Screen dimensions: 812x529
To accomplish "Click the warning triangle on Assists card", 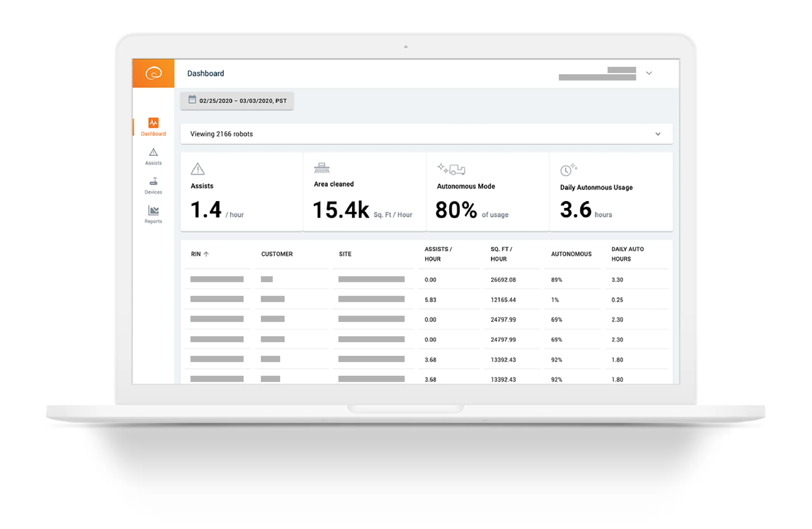I will [x=198, y=169].
